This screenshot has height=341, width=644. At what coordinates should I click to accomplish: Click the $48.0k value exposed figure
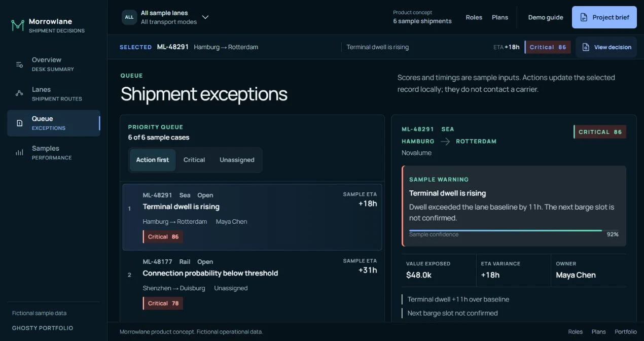[419, 275]
